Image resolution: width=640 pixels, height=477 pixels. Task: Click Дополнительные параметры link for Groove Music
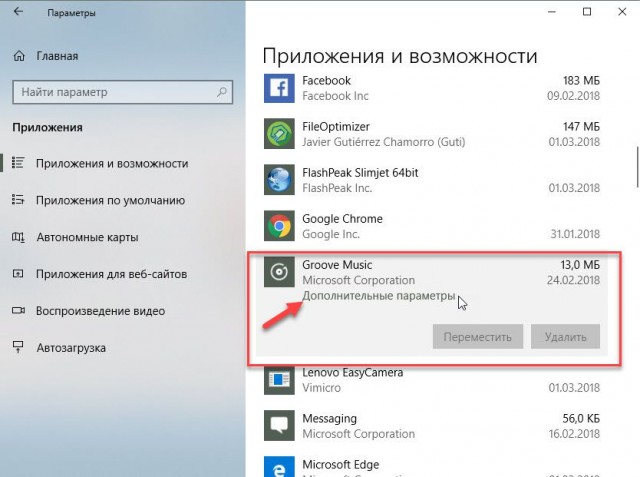pos(378,297)
